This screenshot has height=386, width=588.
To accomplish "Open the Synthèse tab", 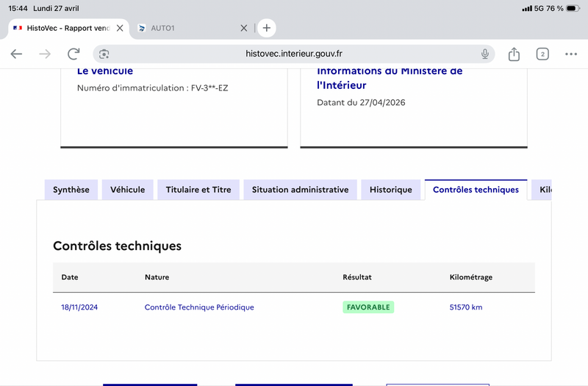I will (71, 190).
